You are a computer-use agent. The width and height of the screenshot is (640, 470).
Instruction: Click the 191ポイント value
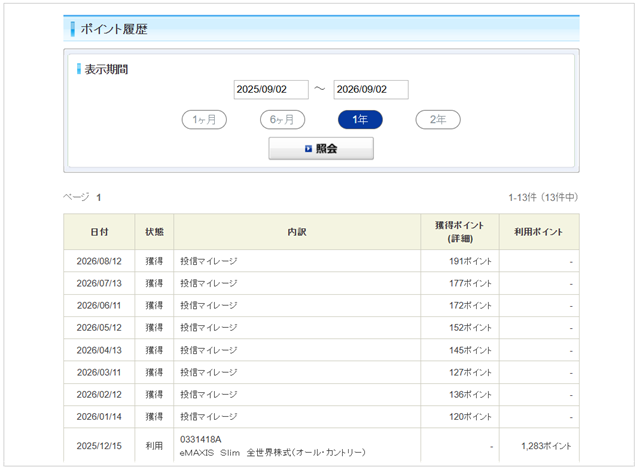470,261
